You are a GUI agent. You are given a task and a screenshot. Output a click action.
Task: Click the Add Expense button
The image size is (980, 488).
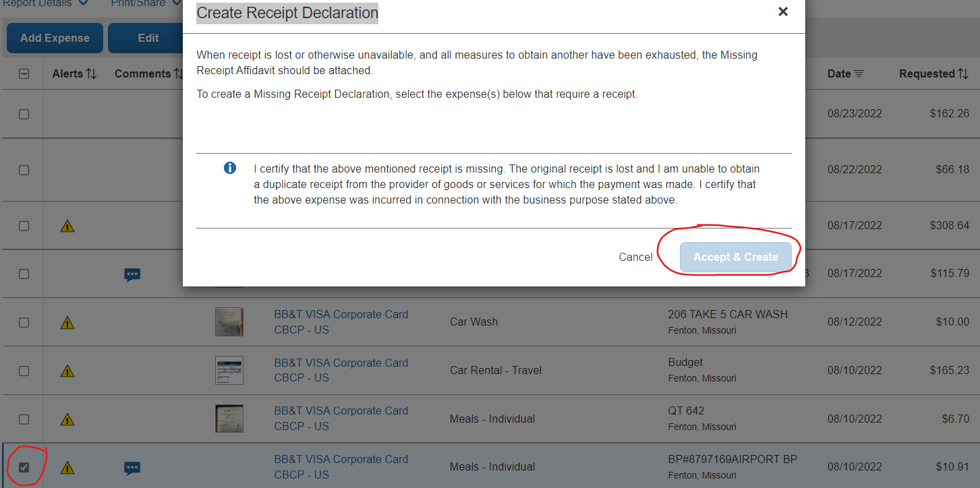pyautogui.click(x=55, y=38)
